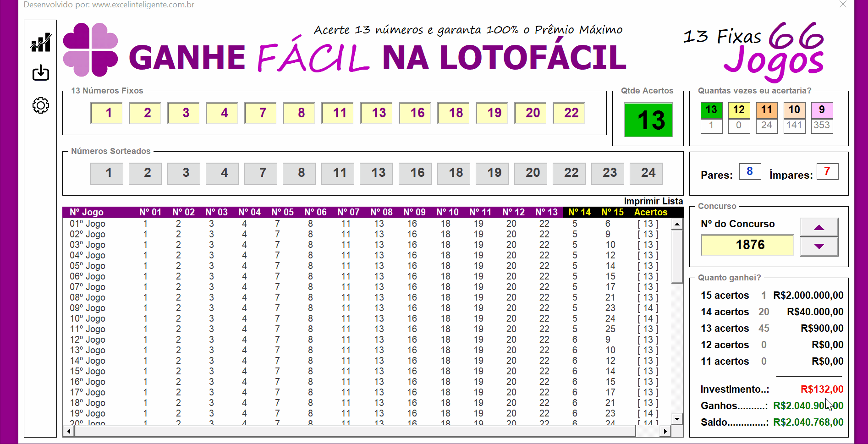Click the Ímpares value box 7
Viewport: 868px width, 444px height.
(x=827, y=171)
